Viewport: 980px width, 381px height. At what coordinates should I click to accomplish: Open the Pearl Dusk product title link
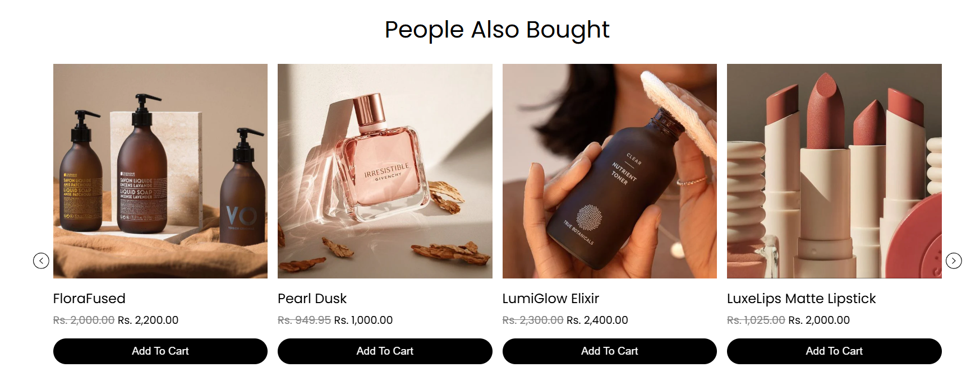[x=312, y=299]
